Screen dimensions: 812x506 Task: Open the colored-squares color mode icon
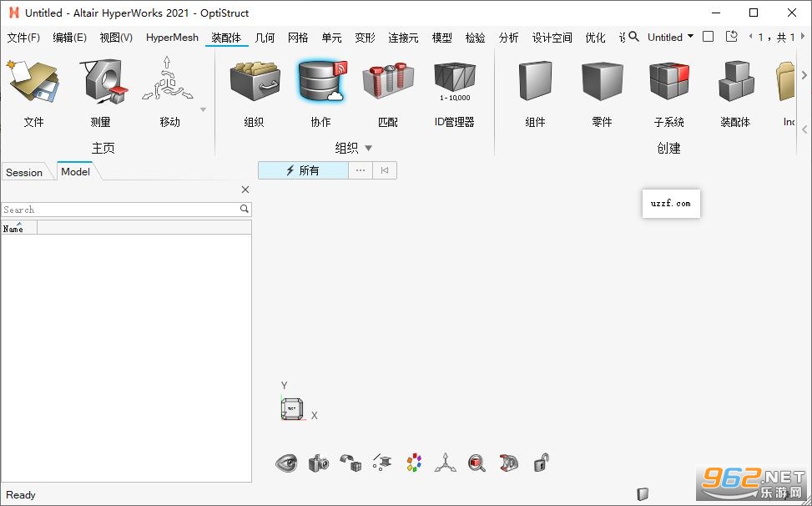pyautogui.click(x=414, y=463)
